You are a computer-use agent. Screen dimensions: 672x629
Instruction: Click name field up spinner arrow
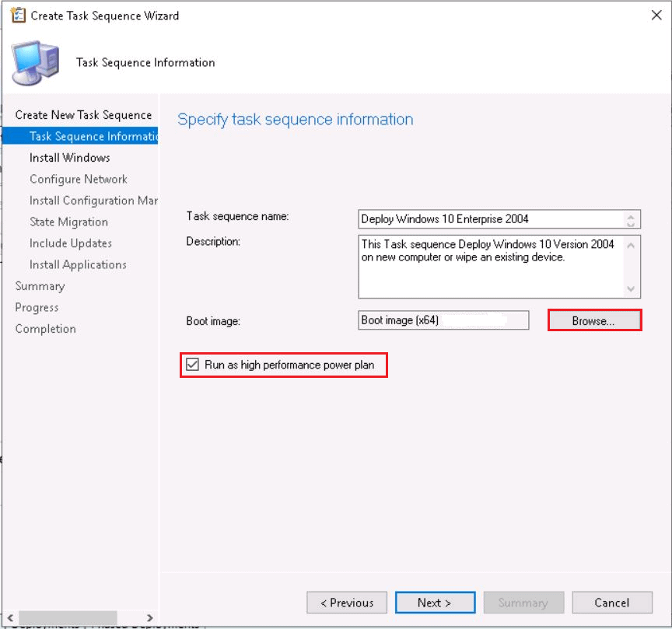point(631,215)
